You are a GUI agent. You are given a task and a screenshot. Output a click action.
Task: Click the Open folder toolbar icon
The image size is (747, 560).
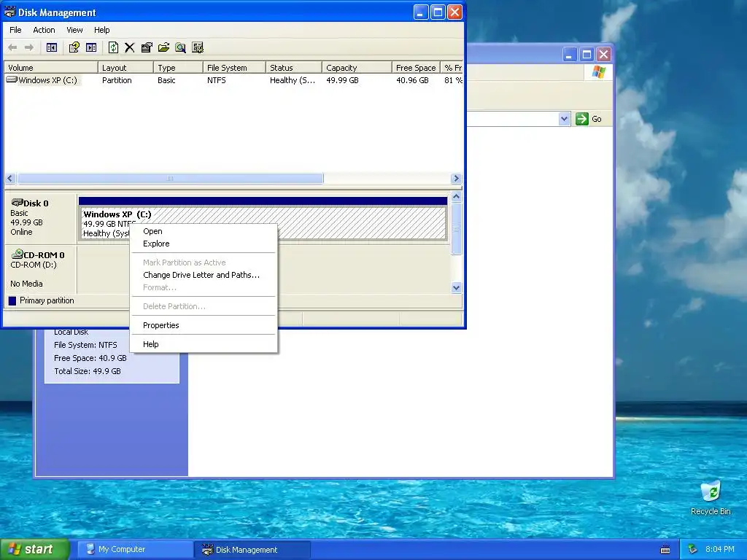tap(163, 47)
